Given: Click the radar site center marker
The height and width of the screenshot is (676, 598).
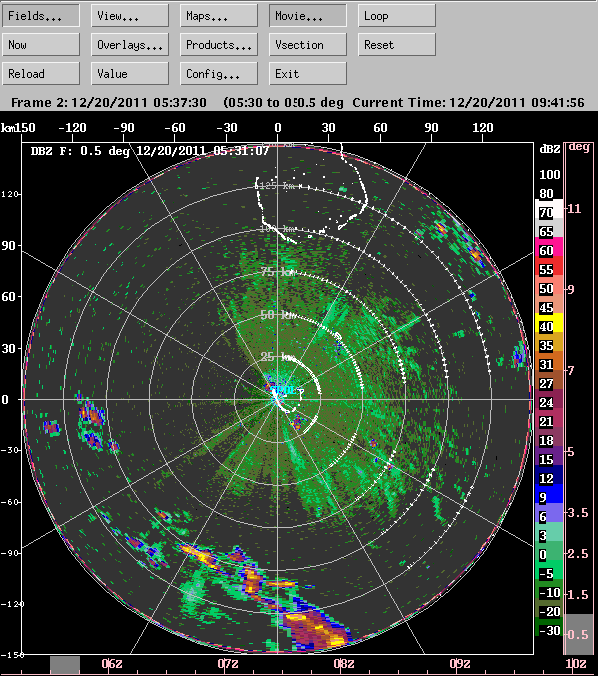Looking at the screenshot, I should (277, 400).
